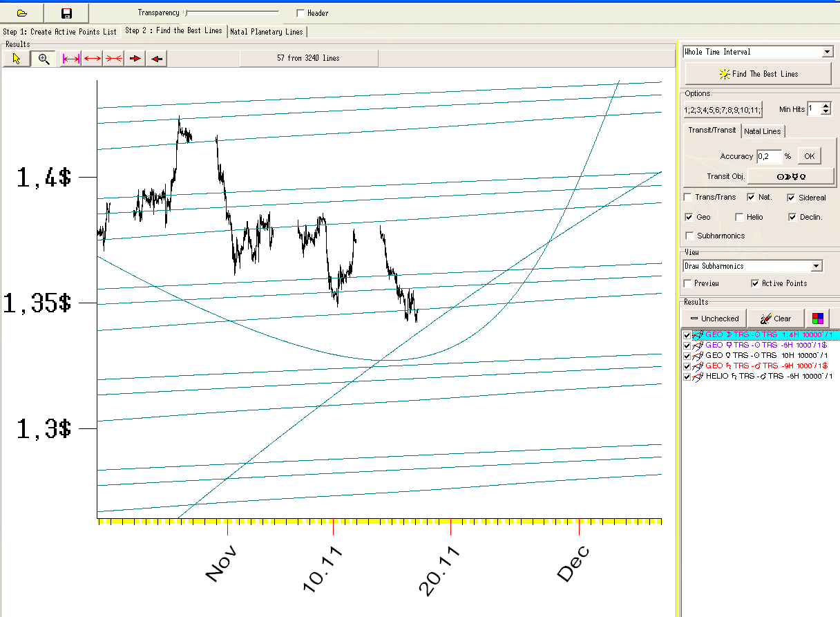Click the Clear results button
The image size is (840, 617).
[x=775, y=319]
